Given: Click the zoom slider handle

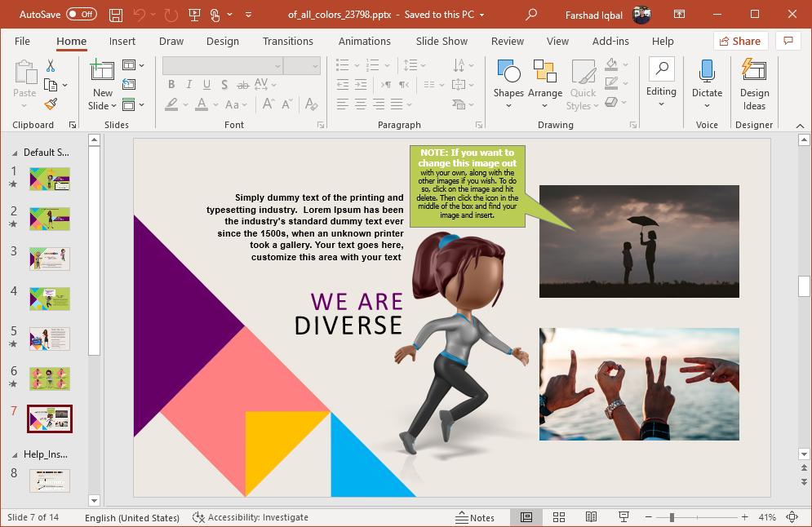Looking at the screenshot, I should pyautogui.click(x=672, y=517).
